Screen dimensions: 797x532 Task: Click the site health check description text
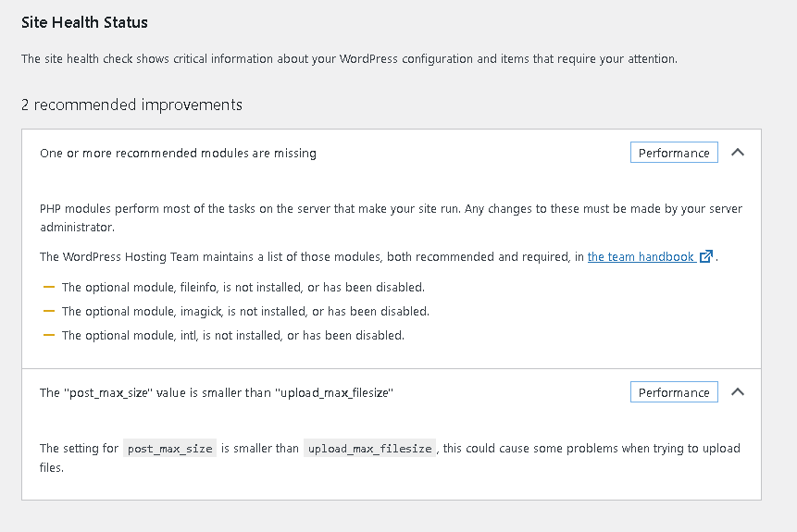tap(349, 58)
